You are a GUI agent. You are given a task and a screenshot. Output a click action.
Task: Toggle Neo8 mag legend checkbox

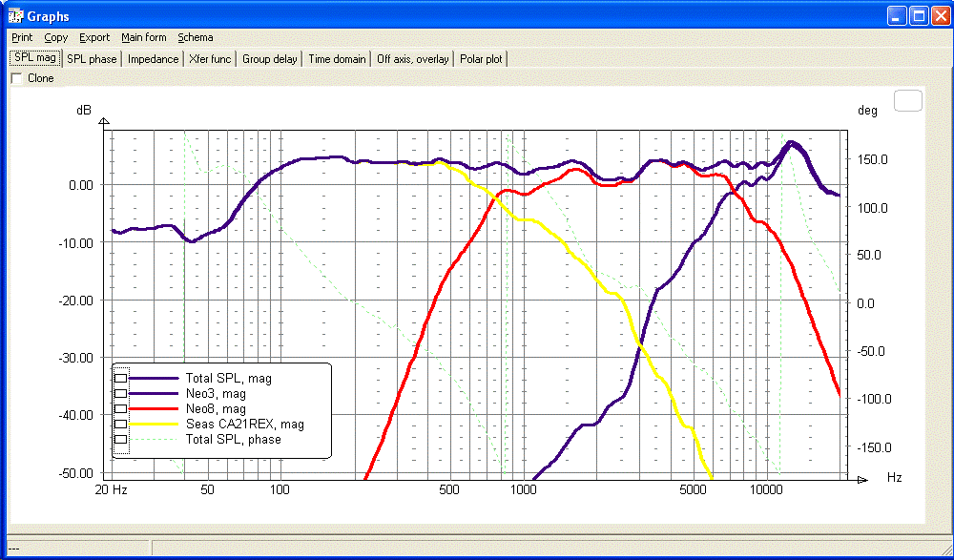point(121,409)
